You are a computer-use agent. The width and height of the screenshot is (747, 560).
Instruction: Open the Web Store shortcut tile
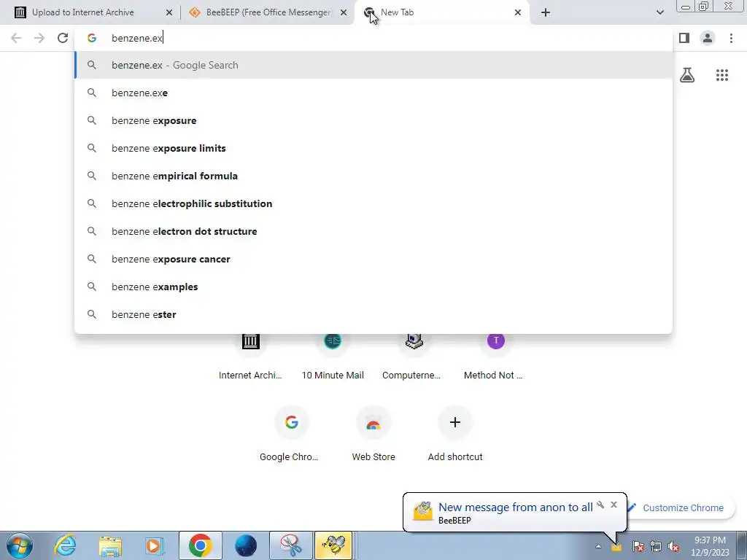pos(373,432)
